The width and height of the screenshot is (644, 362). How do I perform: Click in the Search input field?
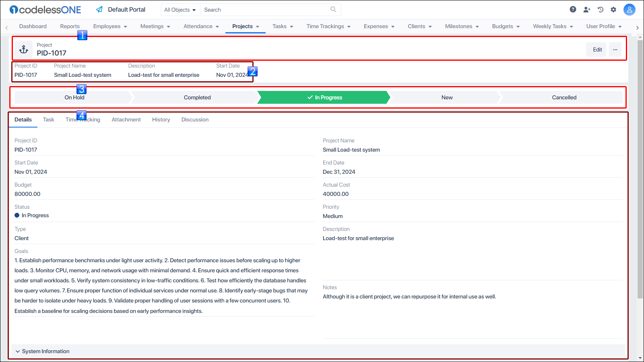266,10
